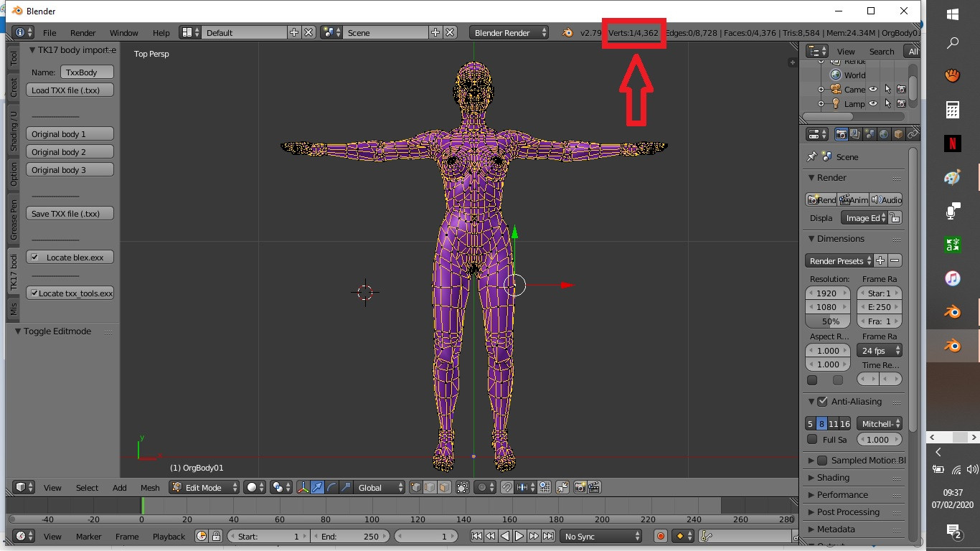The height and width of the screenshot is (551, 980).
Task: Switch to the Grease Pen sidebar tab
Action: 14,219
